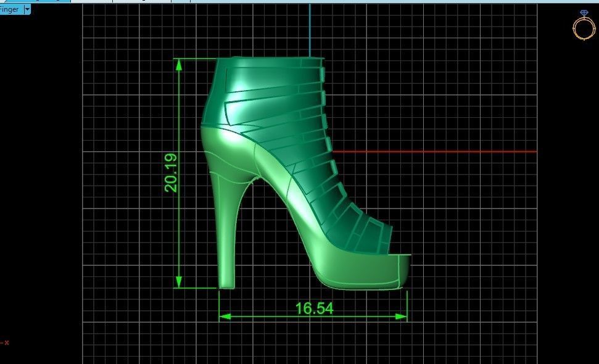Open the Finger viewport dropdown arrow
599x364 pixels.
tap(27, 9)
